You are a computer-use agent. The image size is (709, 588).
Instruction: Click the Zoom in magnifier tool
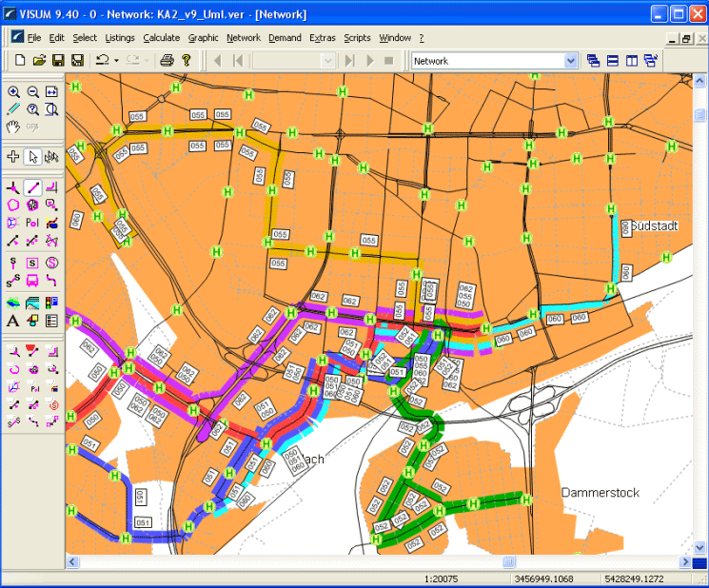13,91
